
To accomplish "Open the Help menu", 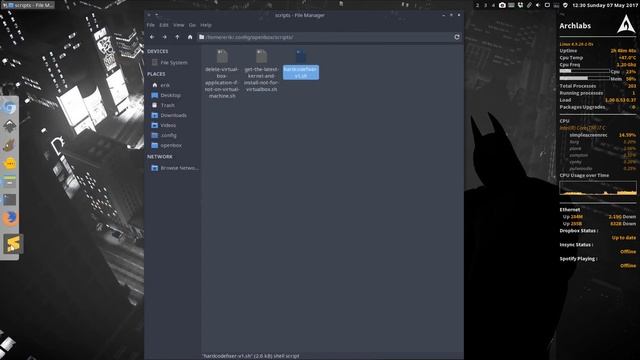I will click(206, 25).
